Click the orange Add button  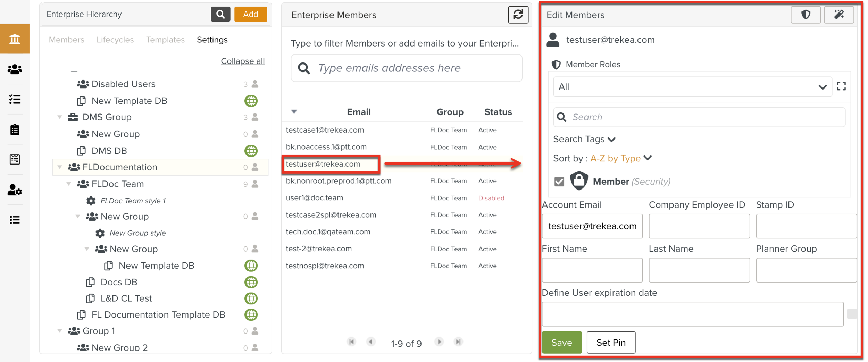250,14
